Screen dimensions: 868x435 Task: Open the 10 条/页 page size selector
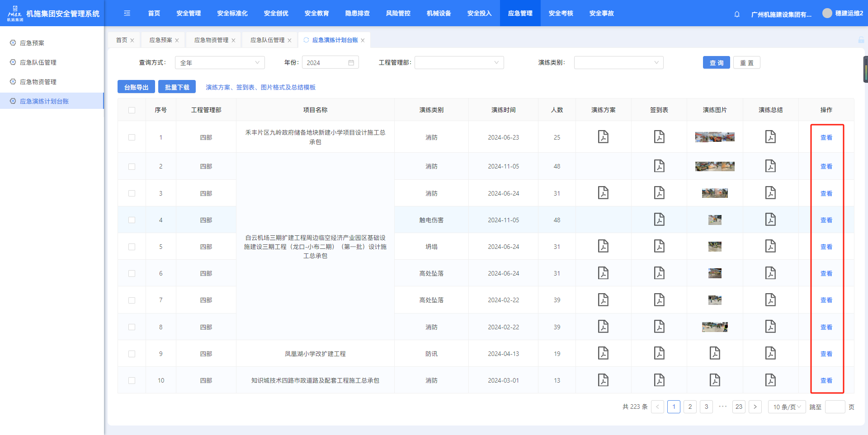[787, 407]
